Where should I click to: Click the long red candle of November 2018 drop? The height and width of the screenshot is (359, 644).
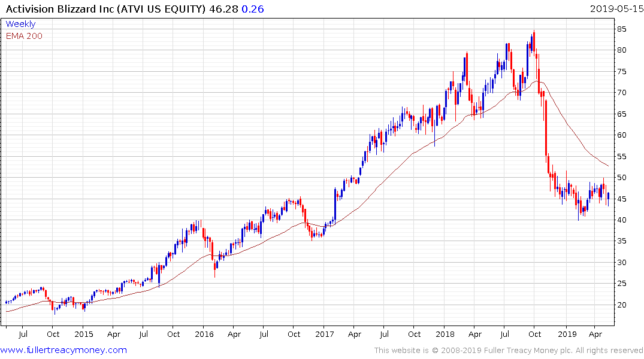pyautogui.click(x=546, y=127)
